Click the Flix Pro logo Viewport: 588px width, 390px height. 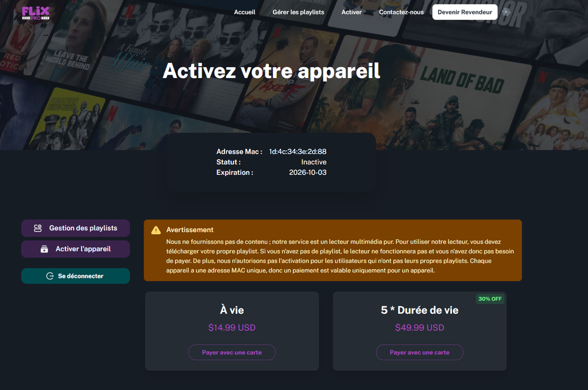point(36,13)
